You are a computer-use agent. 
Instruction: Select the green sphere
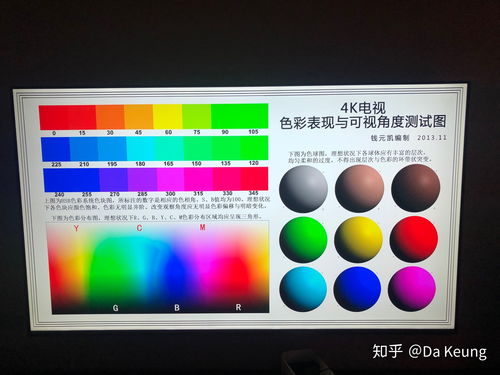pos(303,239)
